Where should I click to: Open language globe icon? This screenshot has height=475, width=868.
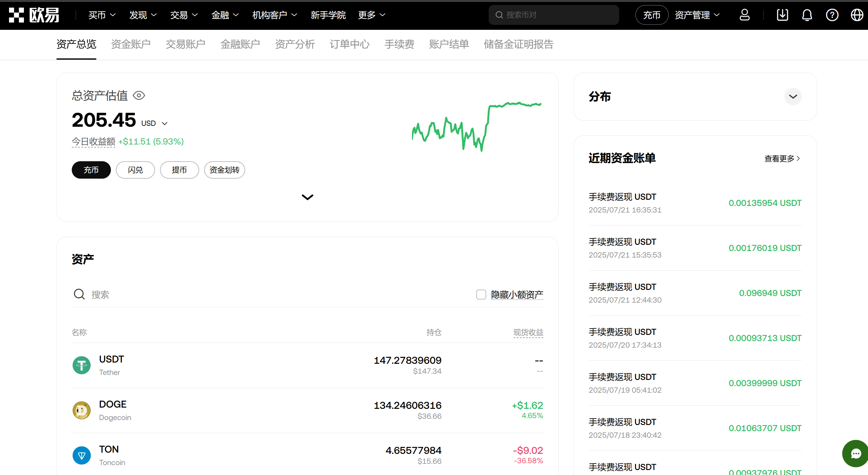tap(857, 15)
